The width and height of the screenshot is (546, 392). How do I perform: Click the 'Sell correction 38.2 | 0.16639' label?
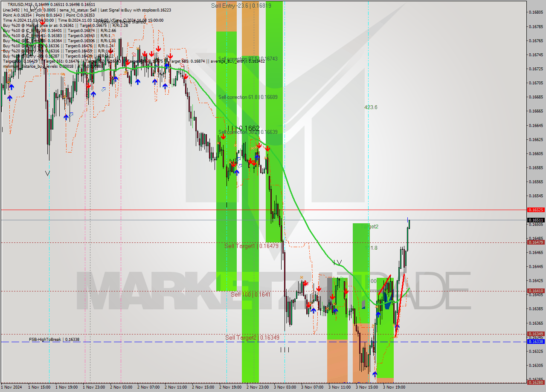click(x=248, y=132)
